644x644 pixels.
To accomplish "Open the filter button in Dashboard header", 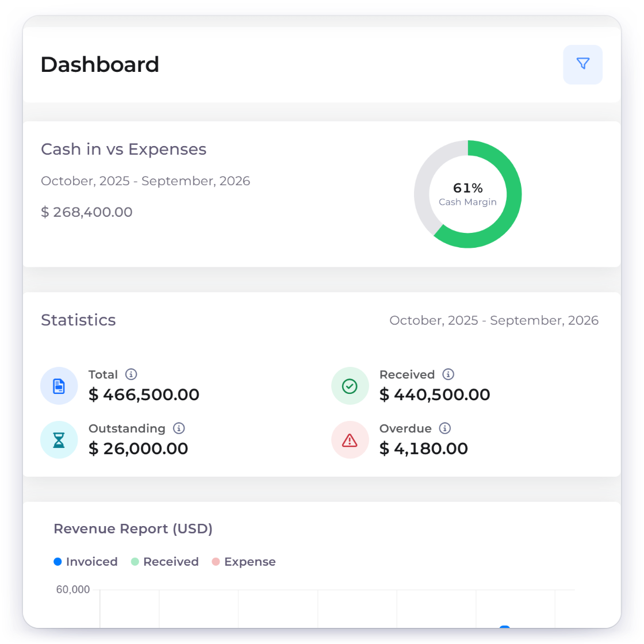I will [582, 64].
